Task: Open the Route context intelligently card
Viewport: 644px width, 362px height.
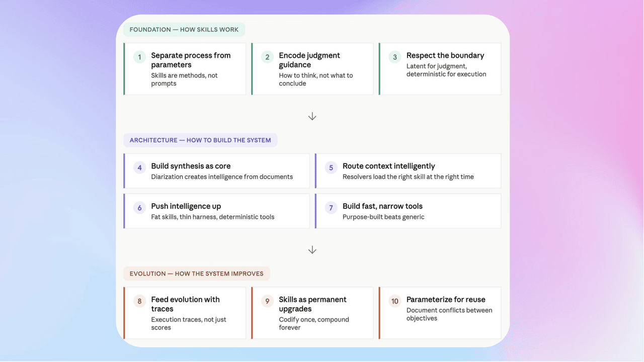Action: click(408, 171)
